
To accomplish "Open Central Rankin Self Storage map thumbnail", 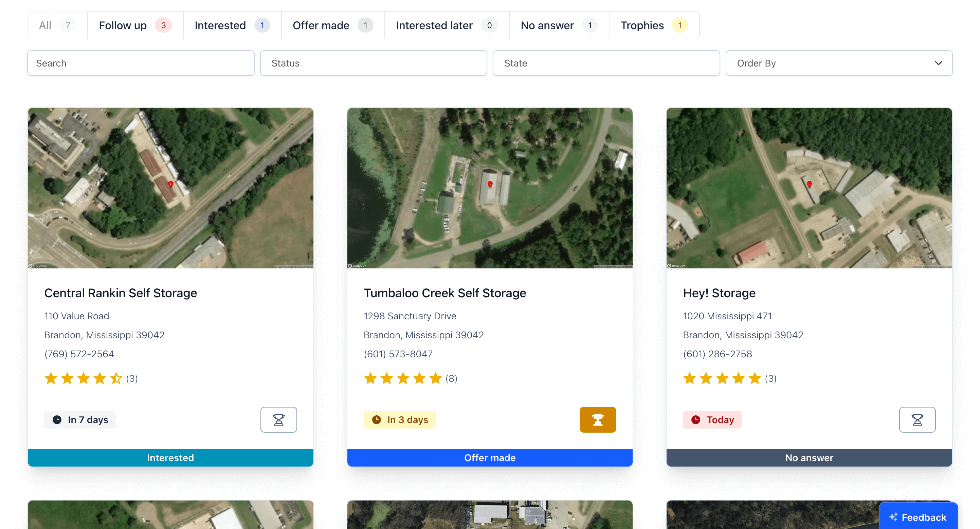I will click(170, 188).
